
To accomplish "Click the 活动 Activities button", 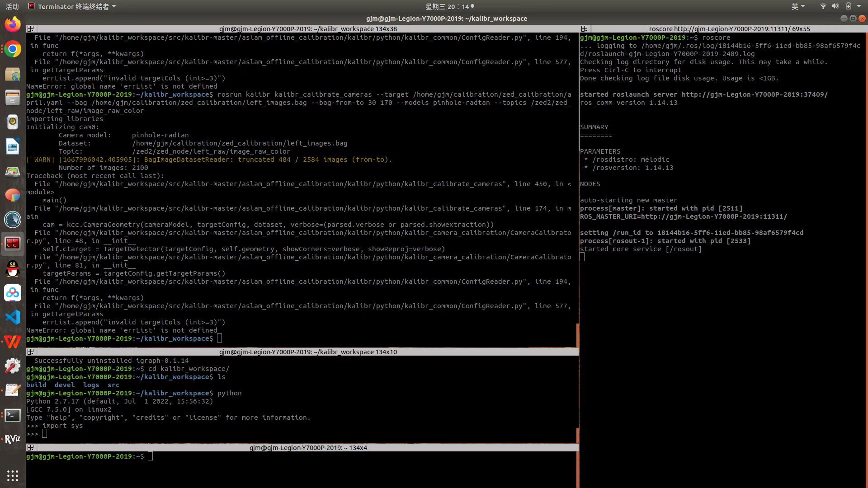I will click(12, 6).
